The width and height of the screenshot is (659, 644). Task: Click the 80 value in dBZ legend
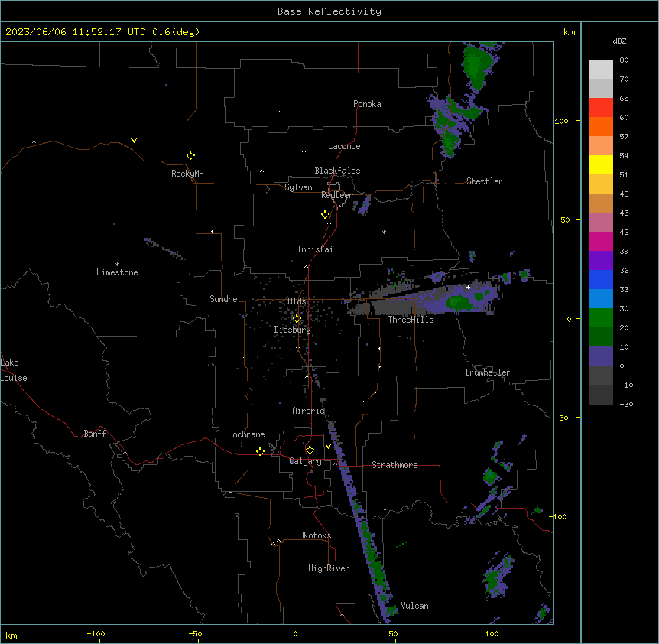click(x=624, y=60)
